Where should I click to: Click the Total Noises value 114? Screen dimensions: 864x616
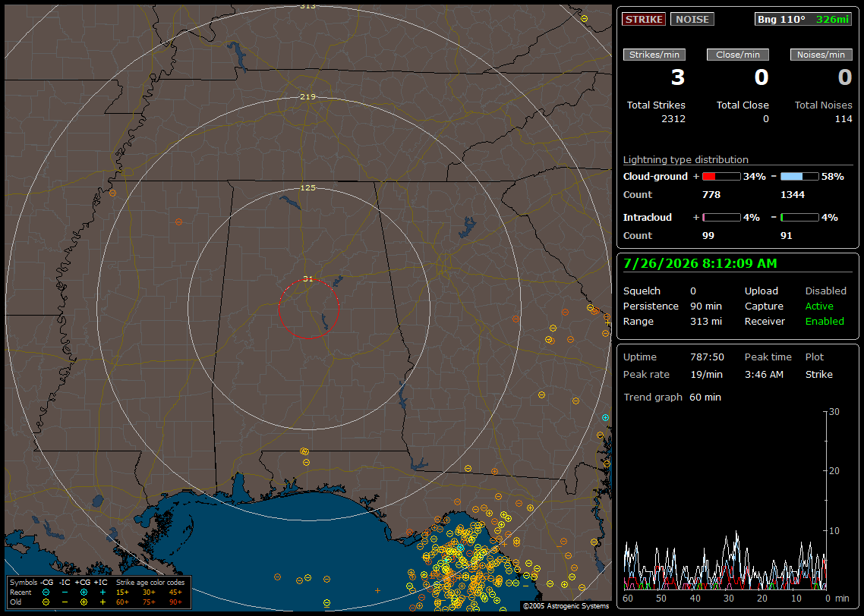844,119
